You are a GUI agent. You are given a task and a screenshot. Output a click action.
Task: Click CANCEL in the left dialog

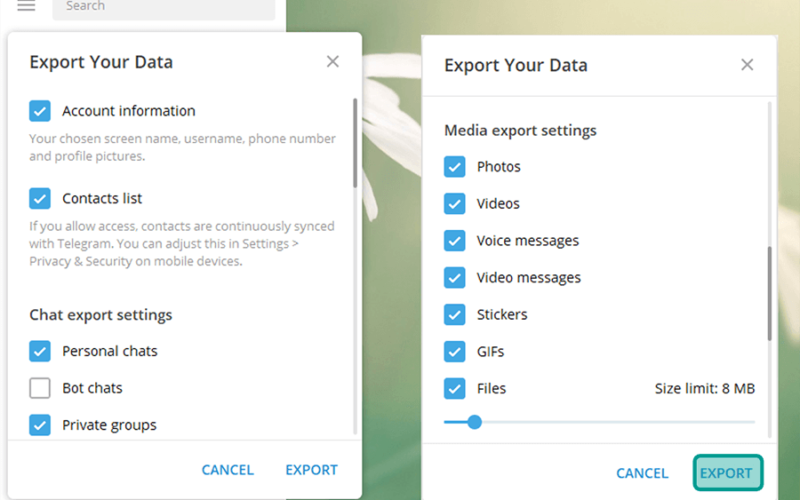228,470
